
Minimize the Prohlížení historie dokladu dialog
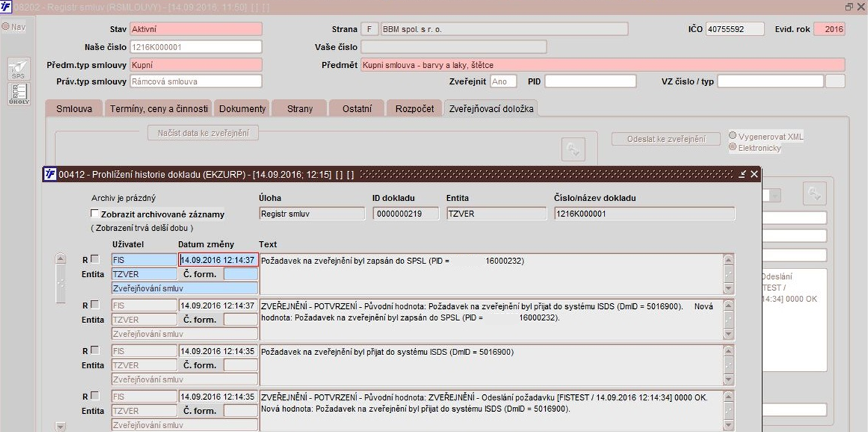click(742, 174)
